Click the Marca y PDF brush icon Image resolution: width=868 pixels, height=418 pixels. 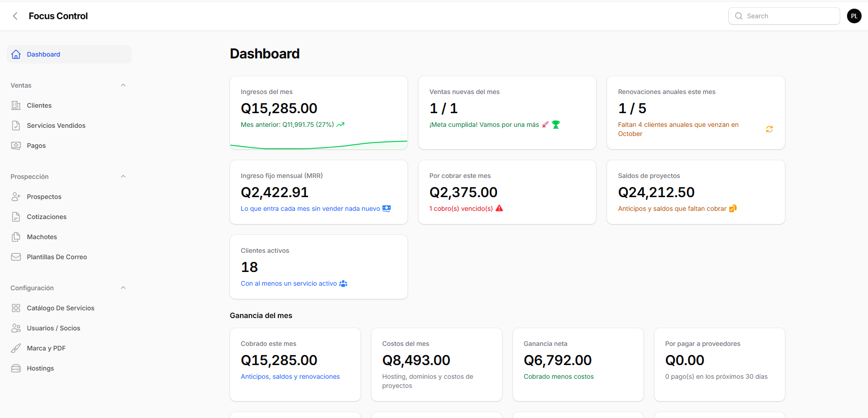pos(16,348)
